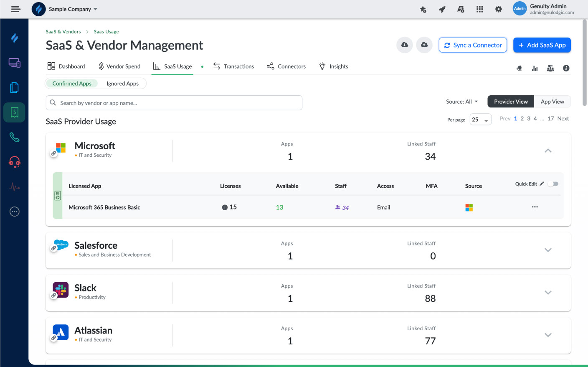
Task: Toggle the Quick Edit switch
Action: click(x=553, y=184)
